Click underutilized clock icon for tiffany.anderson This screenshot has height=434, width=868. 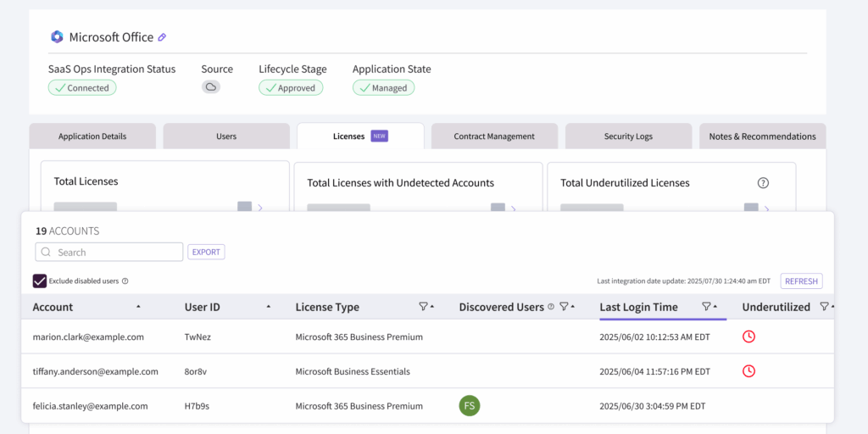click(748, 371)
